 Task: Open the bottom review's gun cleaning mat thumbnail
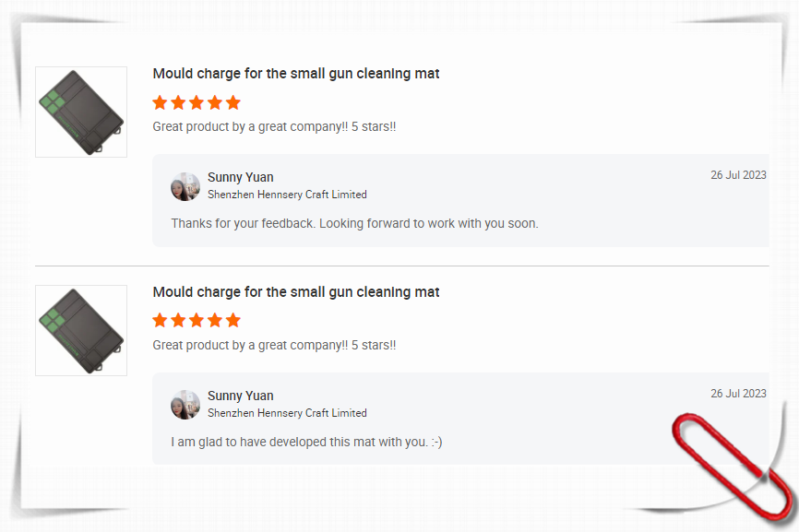tap(81, 330)
